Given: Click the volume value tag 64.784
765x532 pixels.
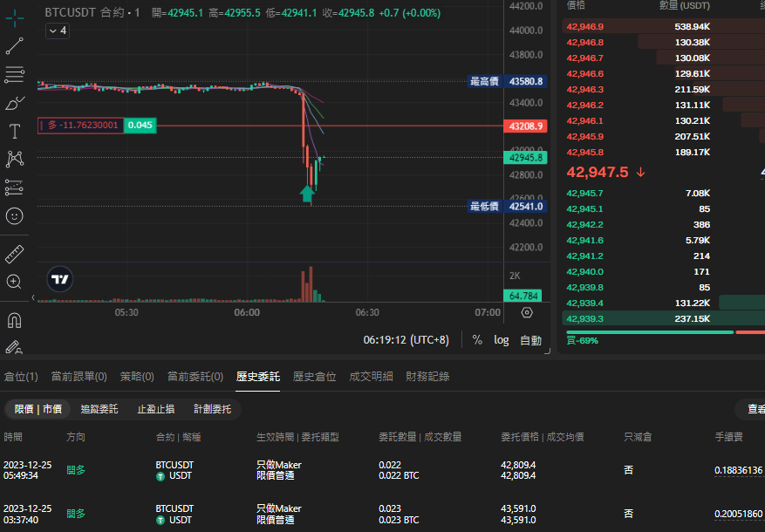Looking at the screenshot, I should tap(523, 296).
